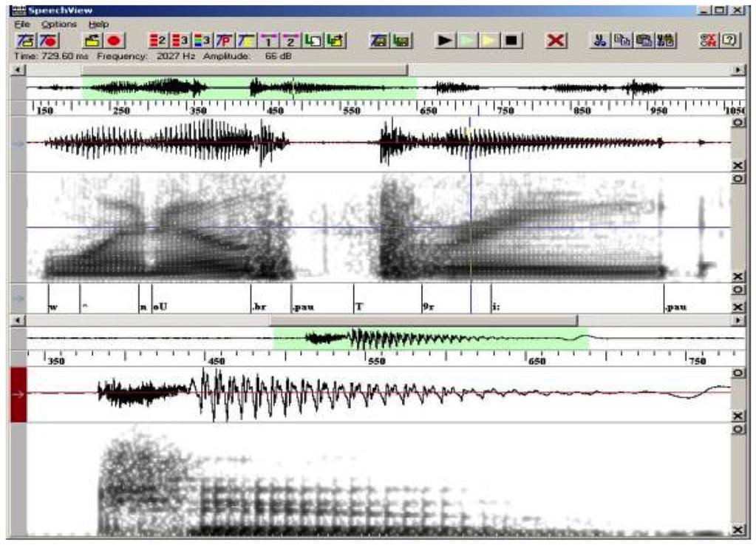
Task: Select the 'w' phoneme label
Action: tap(54, 307)
